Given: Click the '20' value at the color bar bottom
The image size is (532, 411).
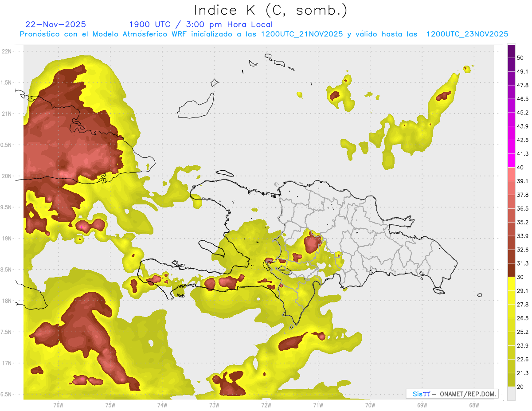Looking at the screenshot, I should click(x=521, y=387).
